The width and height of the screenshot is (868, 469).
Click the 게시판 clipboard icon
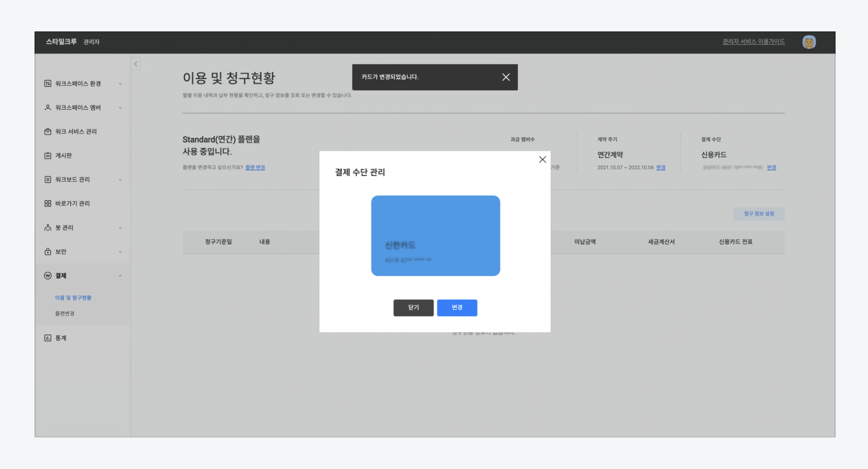[48, 155]
